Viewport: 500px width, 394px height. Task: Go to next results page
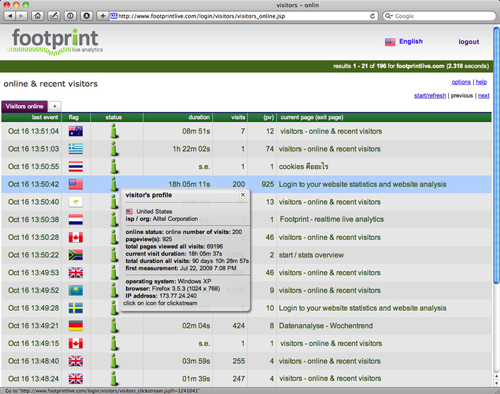point(484,96)
